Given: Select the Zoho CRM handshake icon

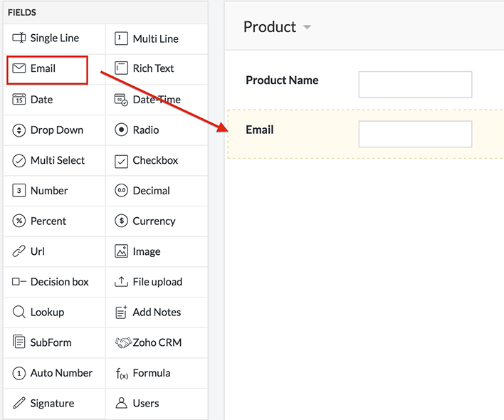Looking at the screenshot, I should point(124,342).
